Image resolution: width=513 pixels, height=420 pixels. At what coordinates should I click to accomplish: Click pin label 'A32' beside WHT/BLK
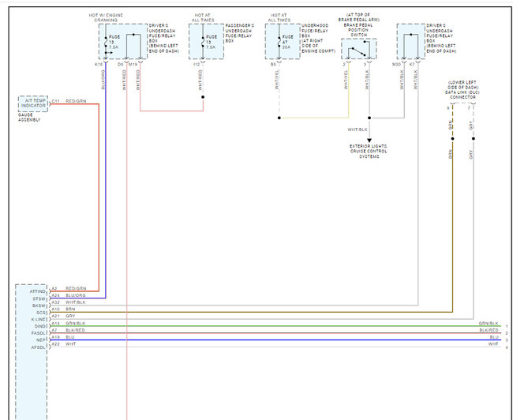[x=55, y=302]
